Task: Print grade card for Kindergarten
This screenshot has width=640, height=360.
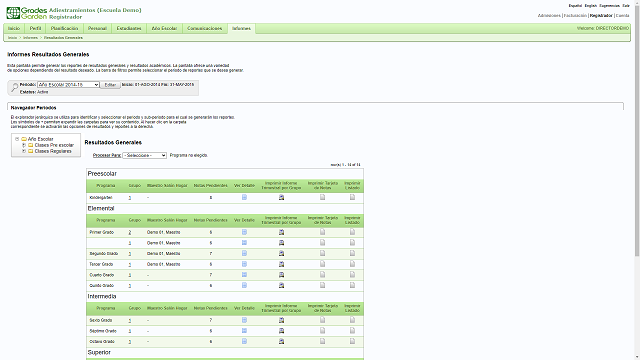Action: pyautogui.click(x=322, y=198)
